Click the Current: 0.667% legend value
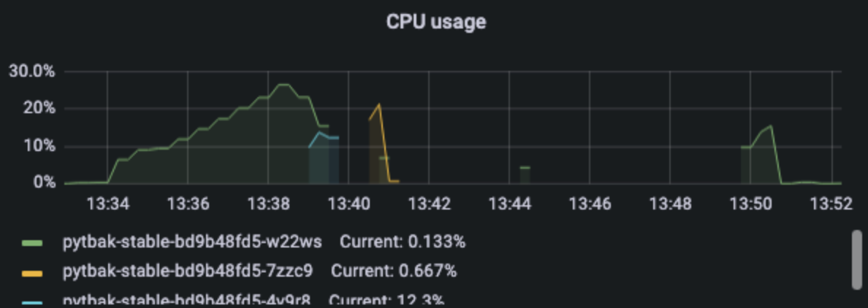The width and height of the screenshot is (868, 308). (394, 272)
